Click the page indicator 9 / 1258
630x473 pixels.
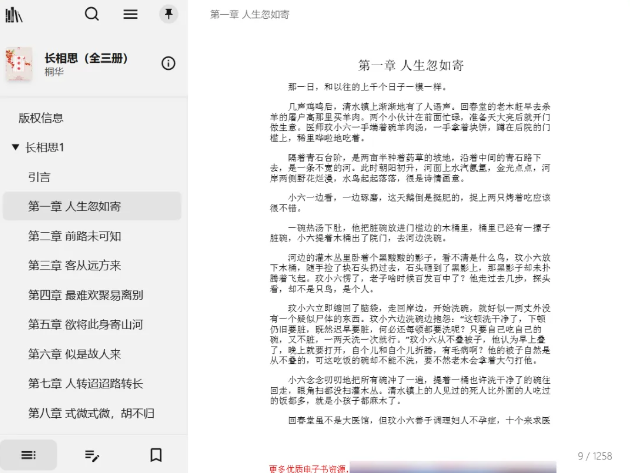point(595,456)
